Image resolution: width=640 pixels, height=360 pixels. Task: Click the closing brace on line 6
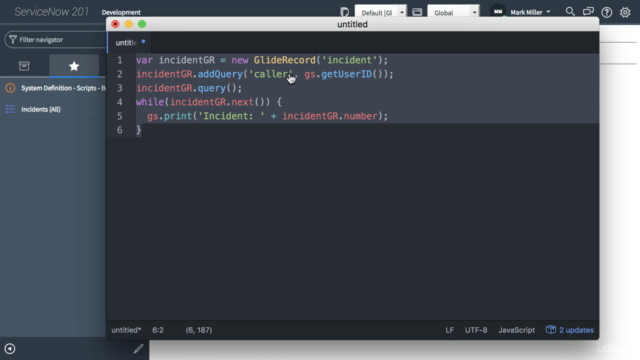[139, 130]
